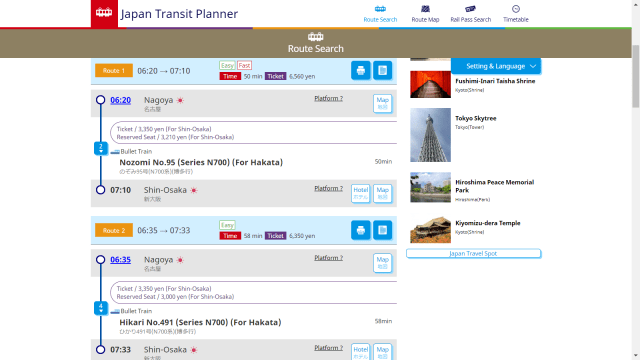Expand the 2 stops toggle on Nozomi No.95
This screenshot has height=360, width=640.
(x=101, y=148)
